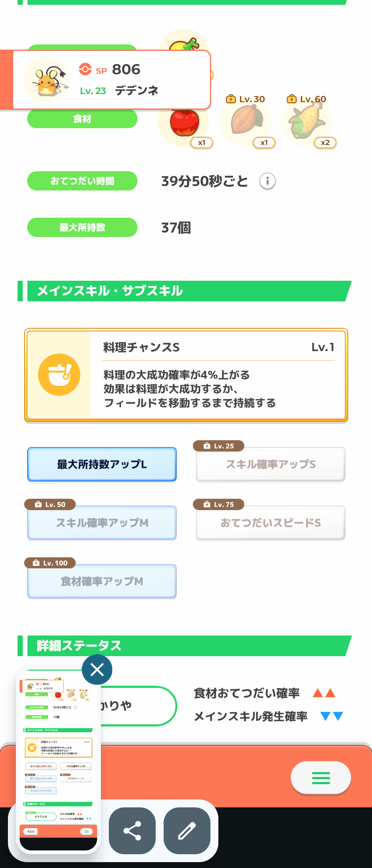The height and width of the screenshot is (868, 372).
Task: Select the 最大所持数アップL sub skill
Action: point(102,464)
